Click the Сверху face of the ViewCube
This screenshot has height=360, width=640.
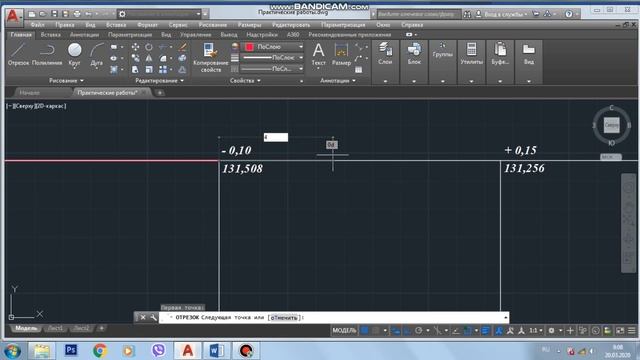pos(611,125)
